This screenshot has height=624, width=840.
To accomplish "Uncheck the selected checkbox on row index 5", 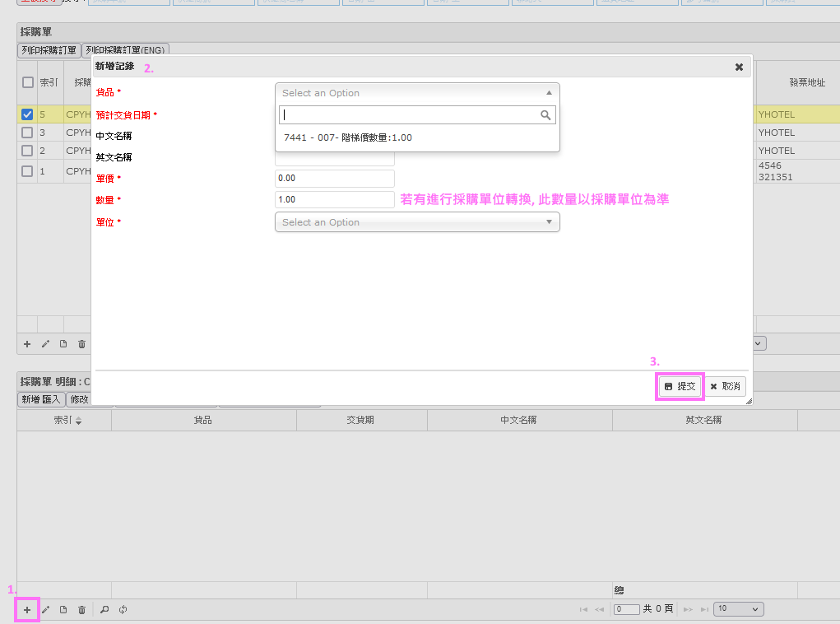I will coord(27,114).
